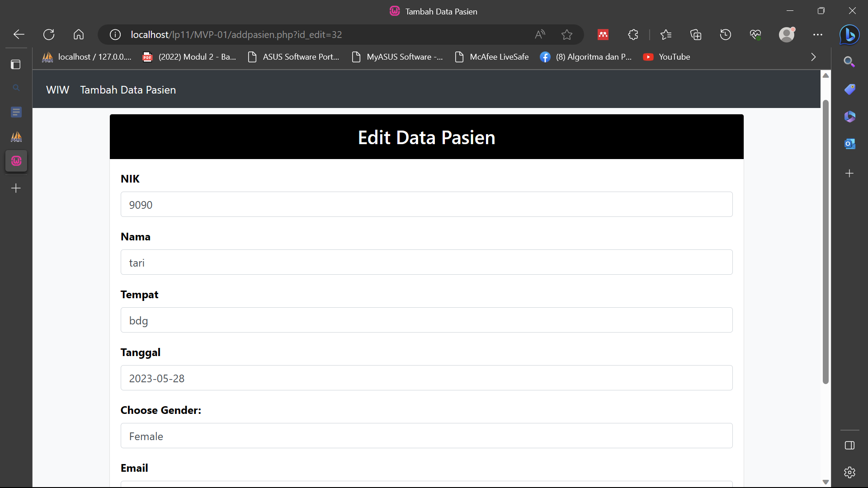
Task: Open the browser profile account menu
Action: point(787,34)
